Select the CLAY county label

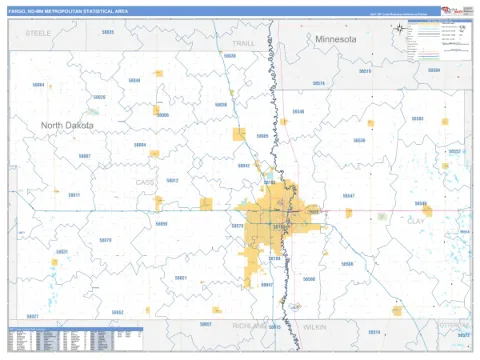click(416, 221)
